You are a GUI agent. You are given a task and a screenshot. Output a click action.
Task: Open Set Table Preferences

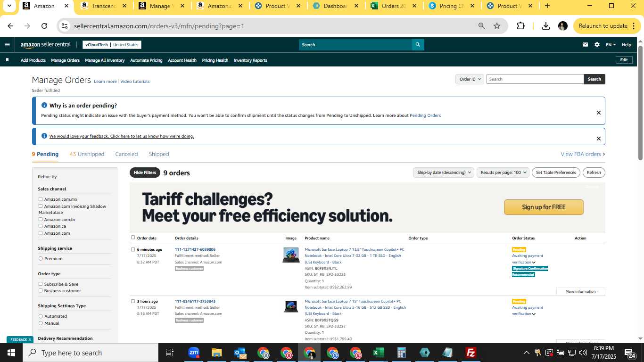556,173
